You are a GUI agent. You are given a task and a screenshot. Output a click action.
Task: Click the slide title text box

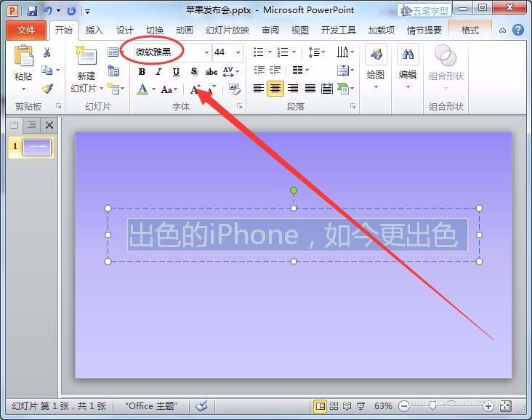[x=294, y=235]
